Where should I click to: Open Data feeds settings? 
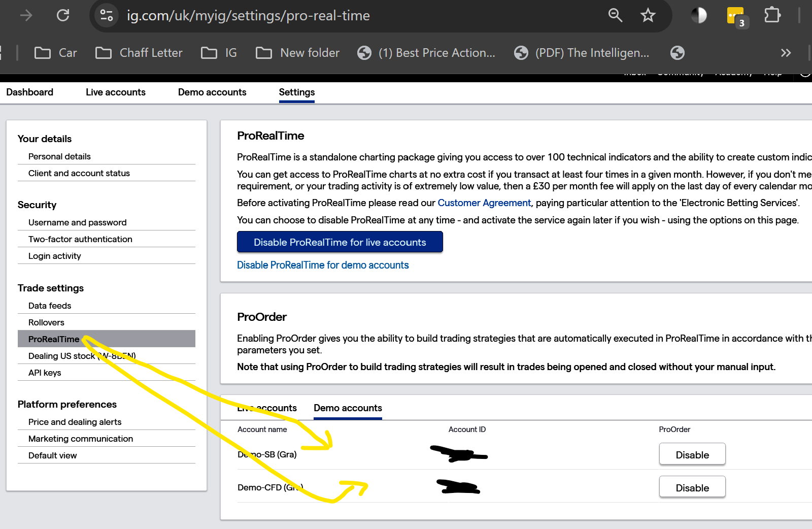point(107,306)
